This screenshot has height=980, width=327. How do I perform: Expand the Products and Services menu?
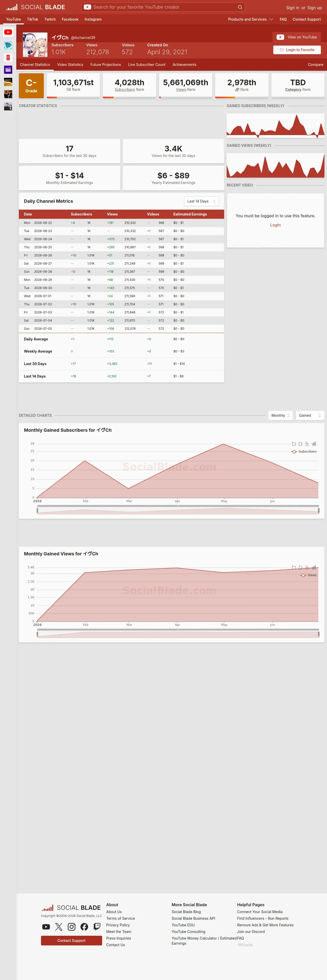pyautogui.click(x=251, y=19)
